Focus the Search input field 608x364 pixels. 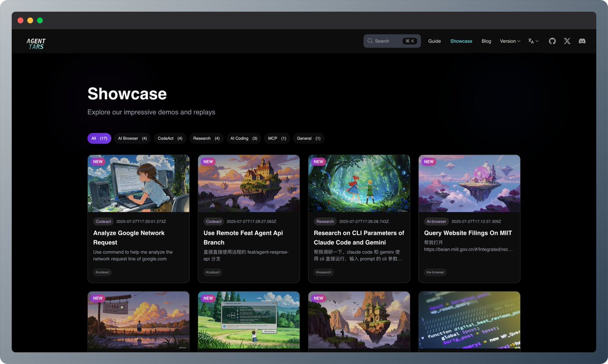[x=392, y=41]
